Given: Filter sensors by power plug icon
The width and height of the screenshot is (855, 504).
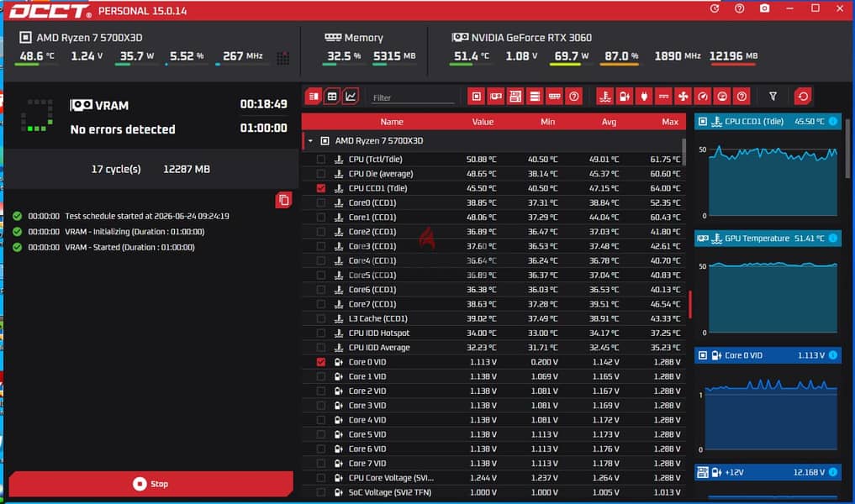Looking at the screenshot, I should coord(644,97).
